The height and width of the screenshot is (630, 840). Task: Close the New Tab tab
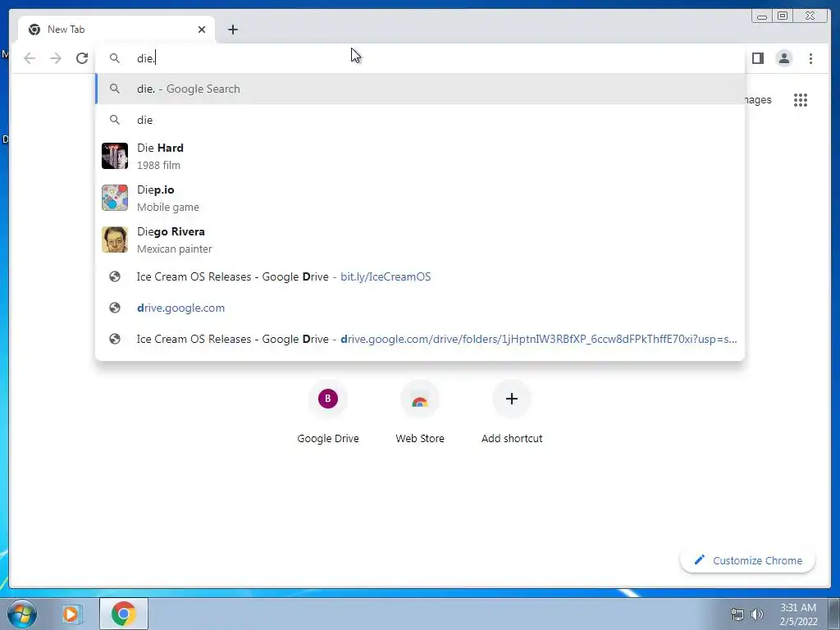202,30
